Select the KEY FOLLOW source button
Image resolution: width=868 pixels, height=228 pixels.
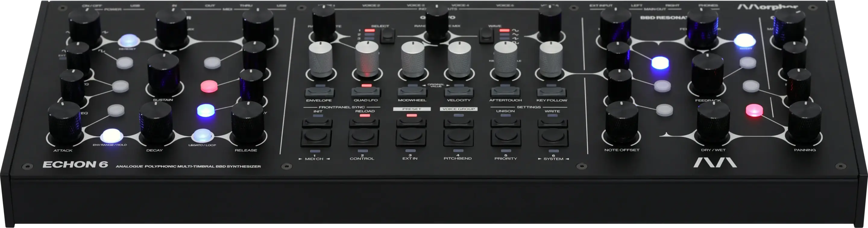[x=552, y=92]
